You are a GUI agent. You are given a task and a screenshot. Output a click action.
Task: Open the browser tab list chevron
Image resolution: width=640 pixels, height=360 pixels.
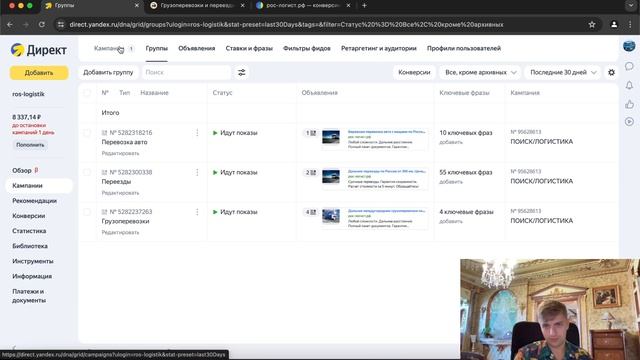pos(631,5)
